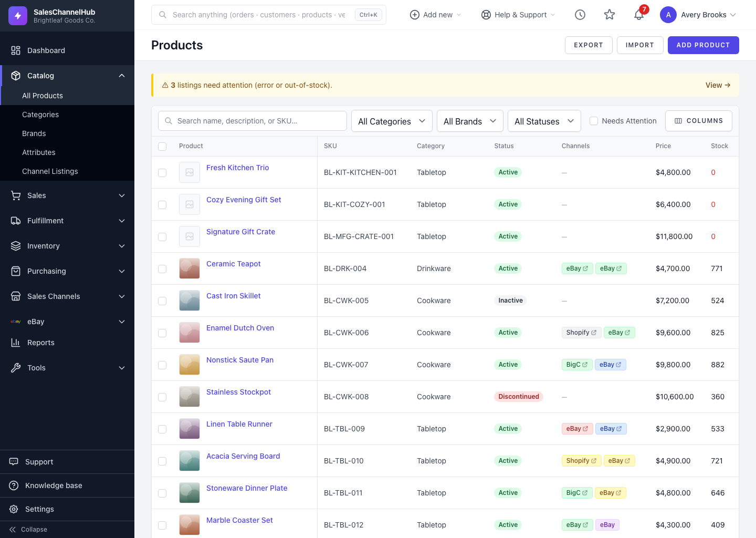Click the Purchasing bag icon
756x538 pixels.
click(16, 271)
